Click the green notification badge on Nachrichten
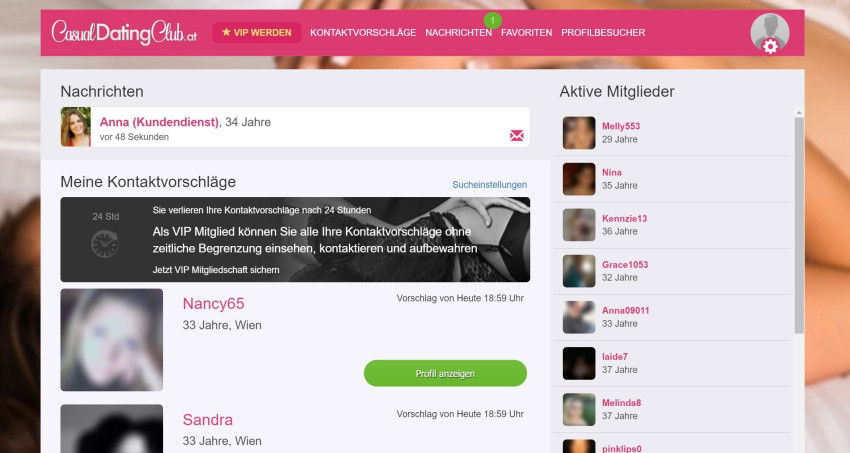 click(x=490, y=19)
